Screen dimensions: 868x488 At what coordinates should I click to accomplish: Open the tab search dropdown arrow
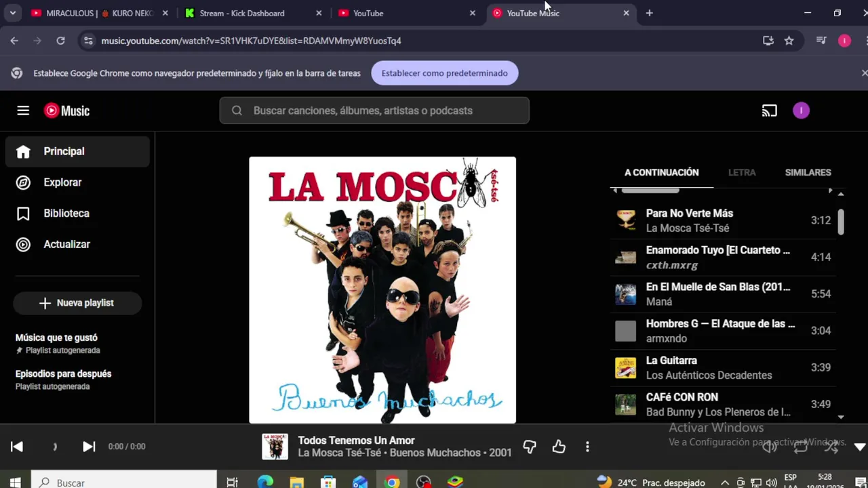pyautogui.click(x=12, y=13)
